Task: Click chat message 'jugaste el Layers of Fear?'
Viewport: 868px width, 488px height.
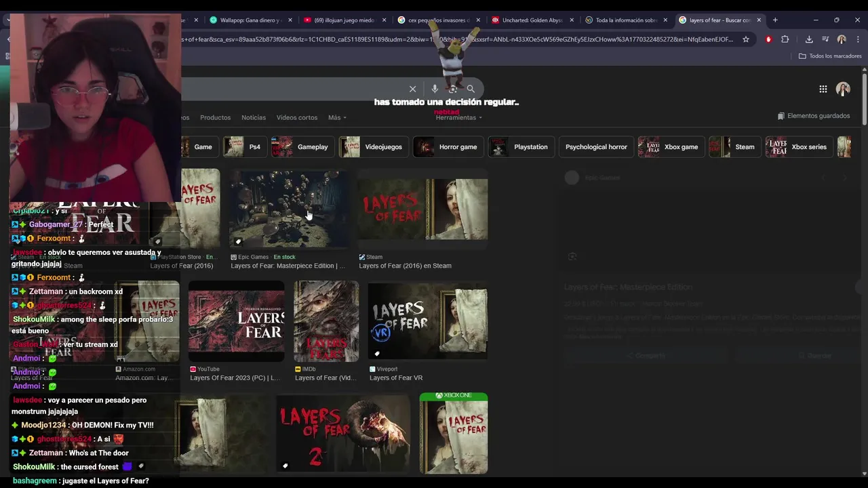Action: tap(81, 481)
